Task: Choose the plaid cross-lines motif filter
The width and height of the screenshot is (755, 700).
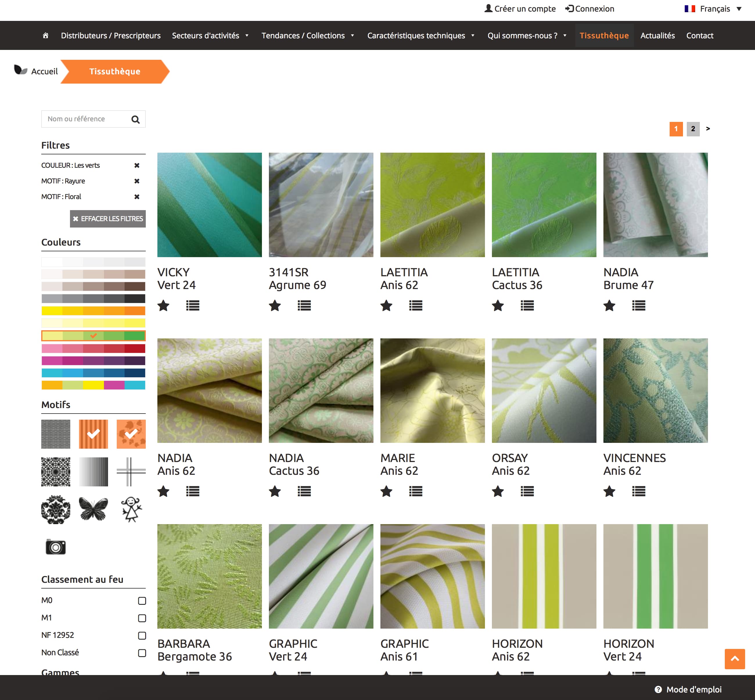Action: [131, 472]
